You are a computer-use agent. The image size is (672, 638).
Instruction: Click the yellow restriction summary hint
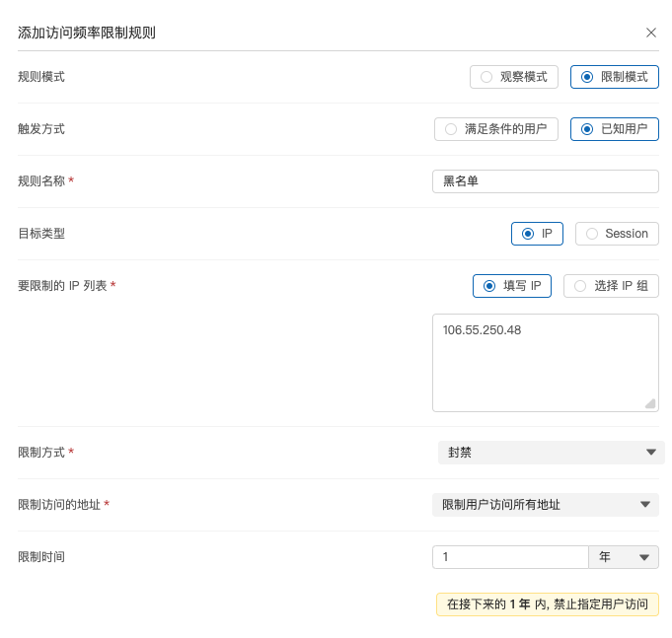pyautogui.click(x=547, y=604)
